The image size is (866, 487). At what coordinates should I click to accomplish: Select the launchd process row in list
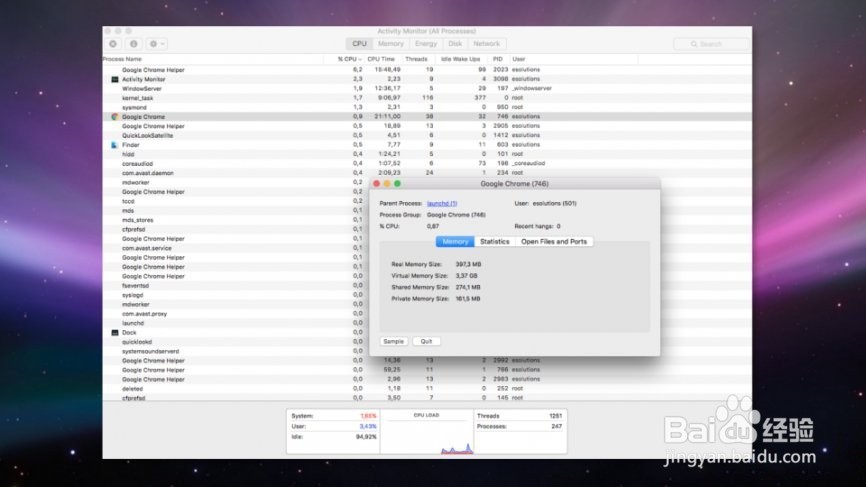pos(236,323)
